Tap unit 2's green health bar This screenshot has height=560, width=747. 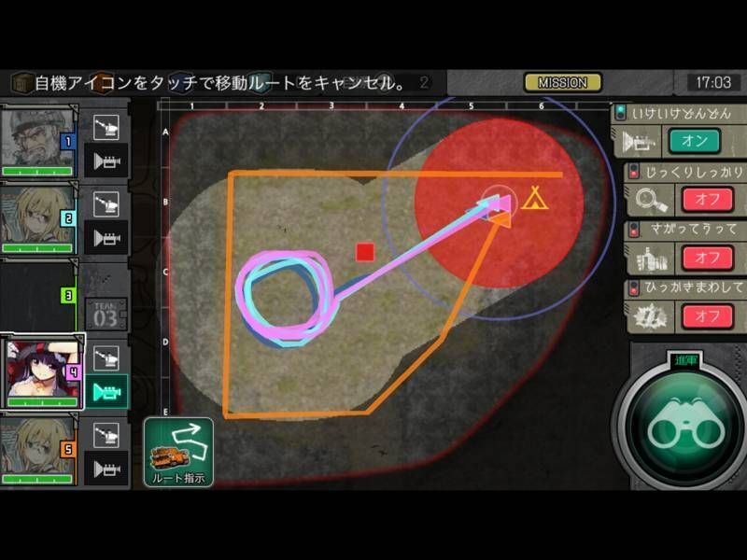(x=37, y=248)
